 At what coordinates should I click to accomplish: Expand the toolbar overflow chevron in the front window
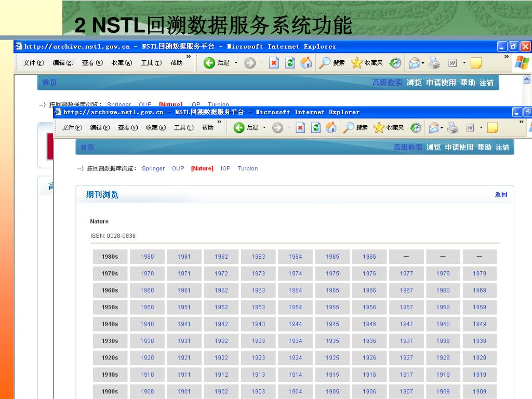(522, 122)
